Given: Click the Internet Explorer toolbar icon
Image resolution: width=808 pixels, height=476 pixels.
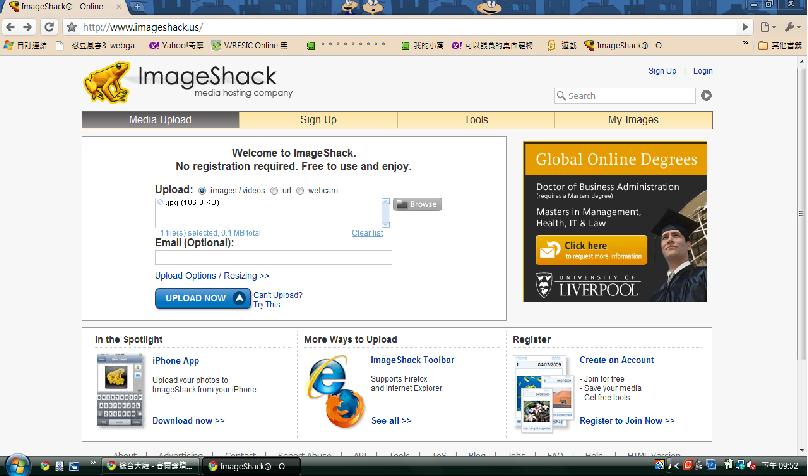Looking at the screenshot, I should pos(327,379).
